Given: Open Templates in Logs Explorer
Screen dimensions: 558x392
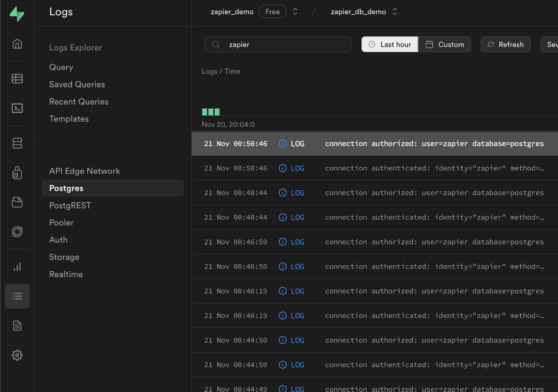Looking at the screenshot, I should pos(69,119).
